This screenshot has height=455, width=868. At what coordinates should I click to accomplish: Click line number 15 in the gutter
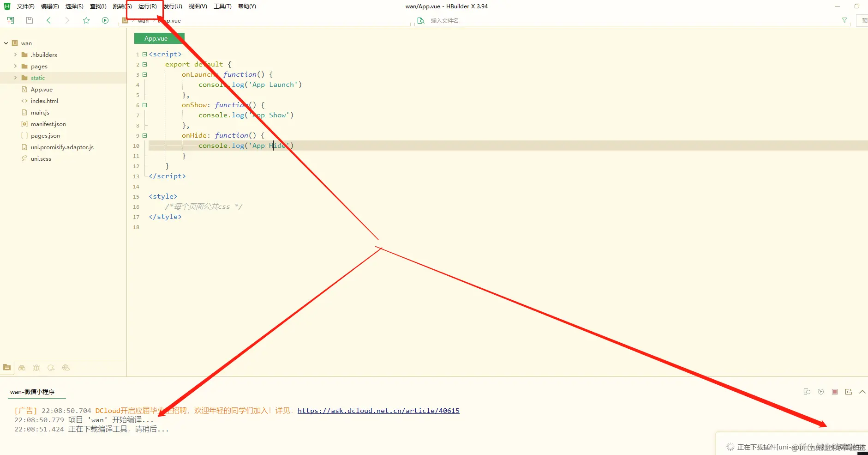coord(136,197)
